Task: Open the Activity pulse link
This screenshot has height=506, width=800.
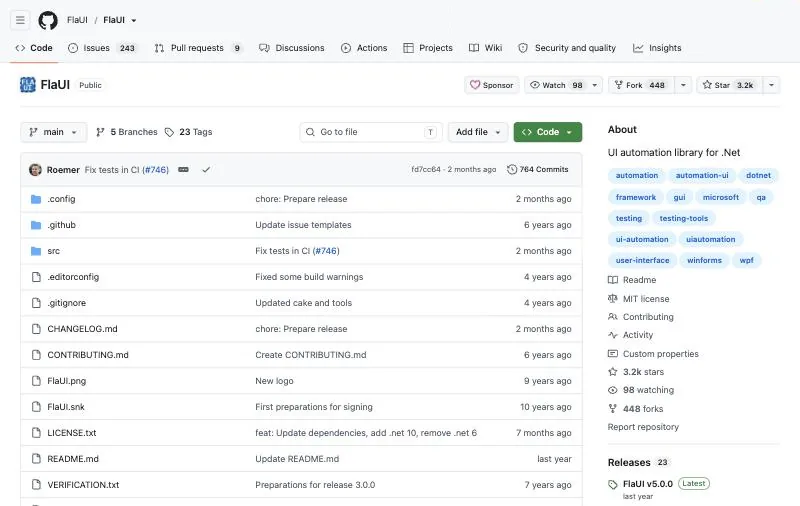Action: click(x=630, y=335)
